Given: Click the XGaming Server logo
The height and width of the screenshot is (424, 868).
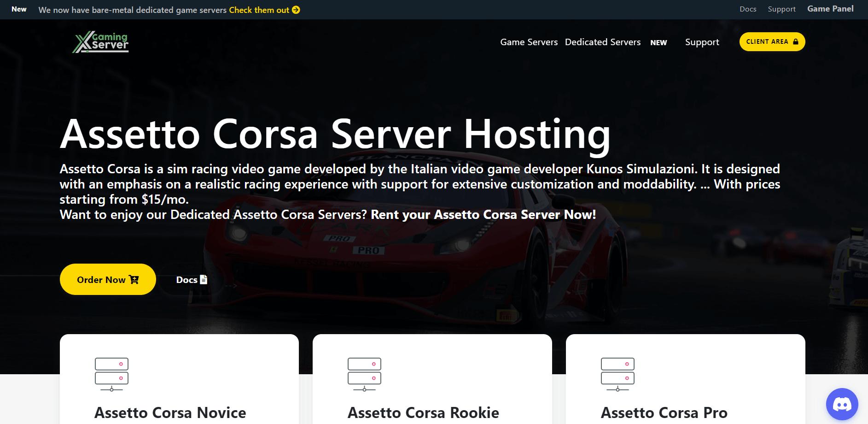Looking at the screenshot, I should tap(100, 42).
